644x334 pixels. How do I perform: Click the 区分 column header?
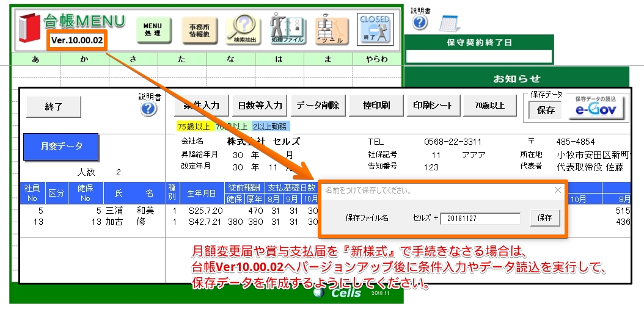[56, 194]
